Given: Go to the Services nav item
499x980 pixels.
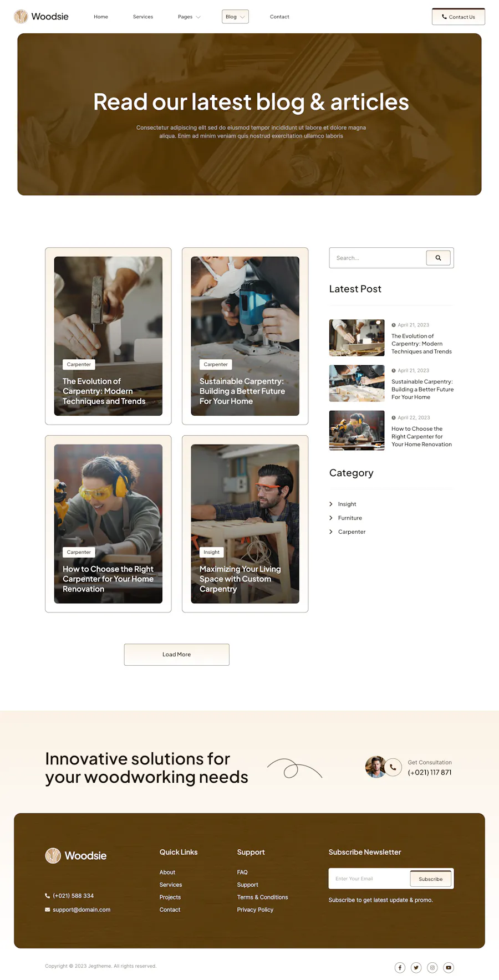Looking at the screenshot, I should (x=143, y=17).
